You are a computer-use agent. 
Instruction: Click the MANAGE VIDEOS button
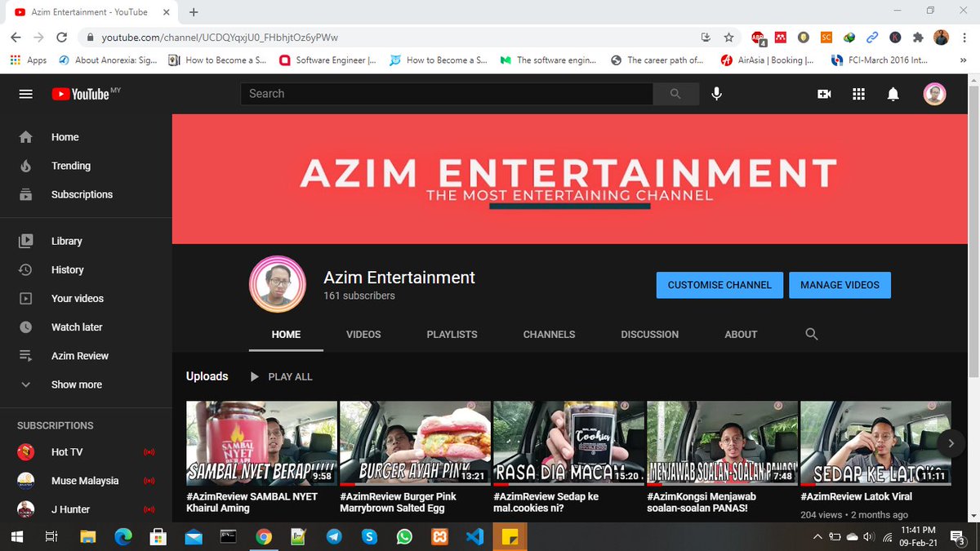(840, 285)
